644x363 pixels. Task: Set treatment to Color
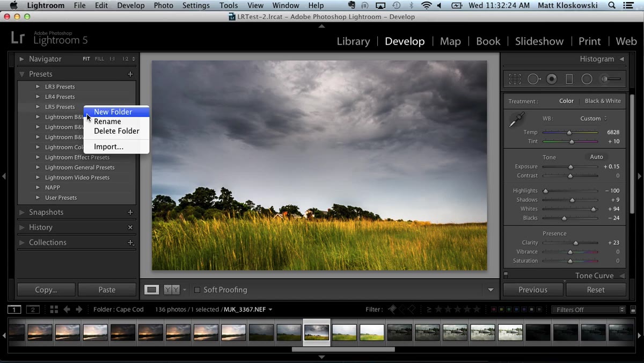click(x=566, y=101)
